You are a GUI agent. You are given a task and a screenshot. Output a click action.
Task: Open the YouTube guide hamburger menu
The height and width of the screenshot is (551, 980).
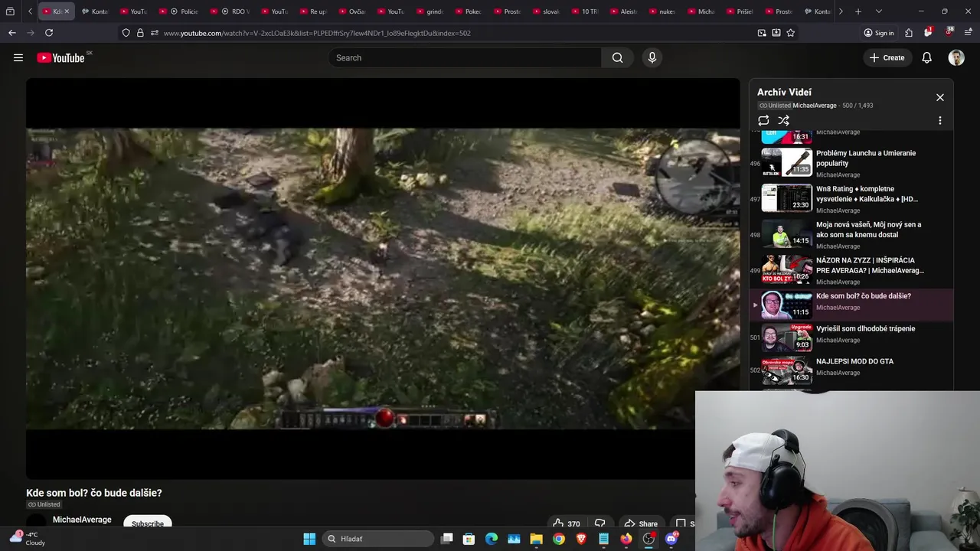(x=18, y=57)
